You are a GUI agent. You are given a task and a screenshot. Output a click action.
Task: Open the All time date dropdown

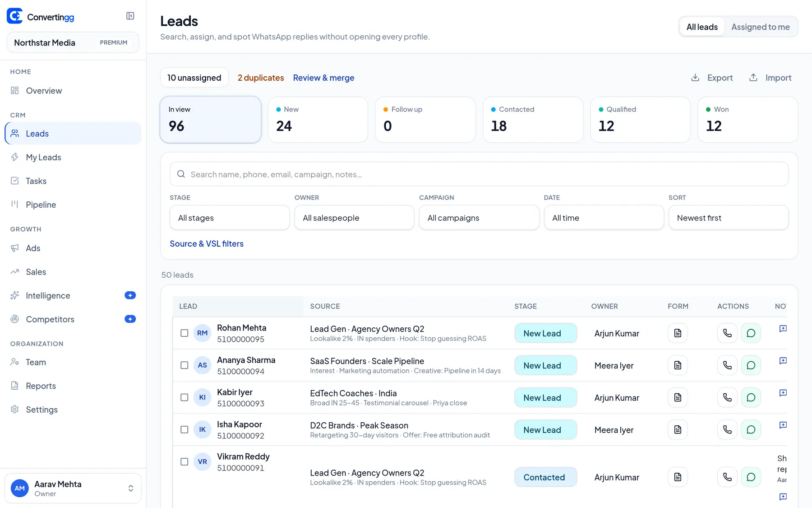click(x=604, y=218)
